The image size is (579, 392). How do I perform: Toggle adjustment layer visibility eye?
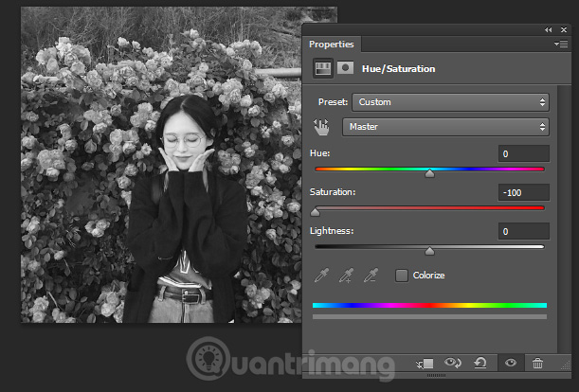point(511,363)
